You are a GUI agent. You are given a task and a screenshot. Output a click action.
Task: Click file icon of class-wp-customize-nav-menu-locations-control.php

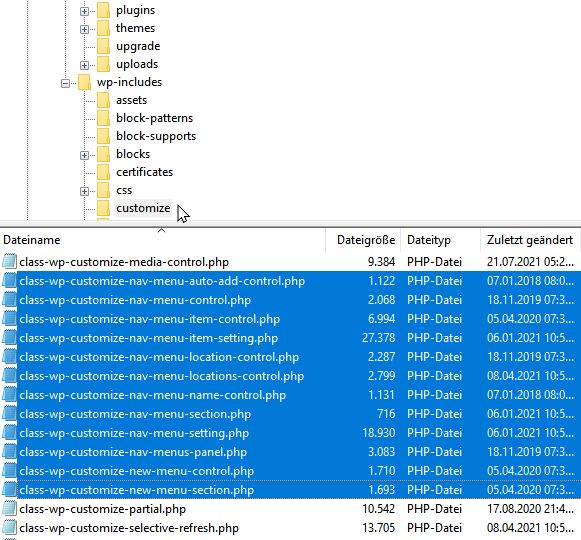point(10,376)
